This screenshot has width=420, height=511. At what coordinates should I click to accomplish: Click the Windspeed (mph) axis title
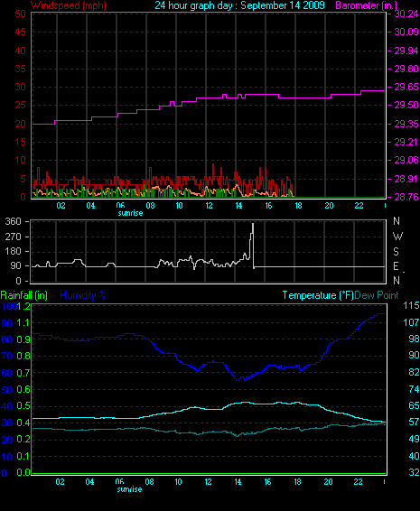click(68, 5)
